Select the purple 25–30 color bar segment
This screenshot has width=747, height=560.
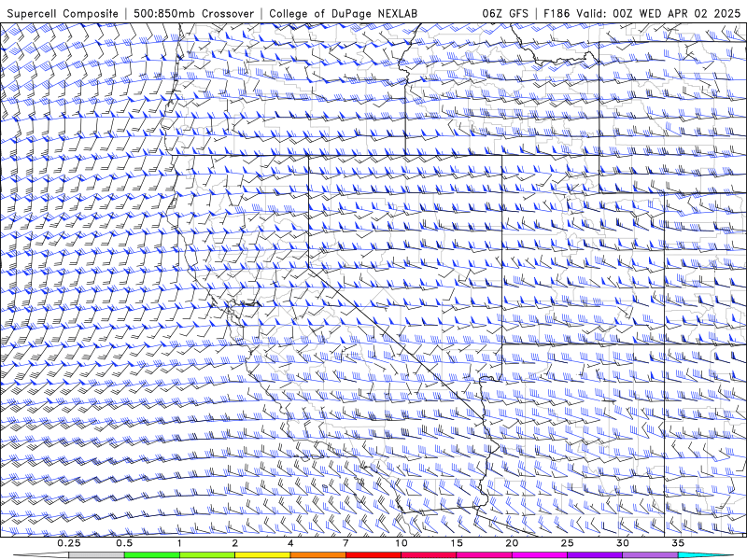[x=595, y=555]
